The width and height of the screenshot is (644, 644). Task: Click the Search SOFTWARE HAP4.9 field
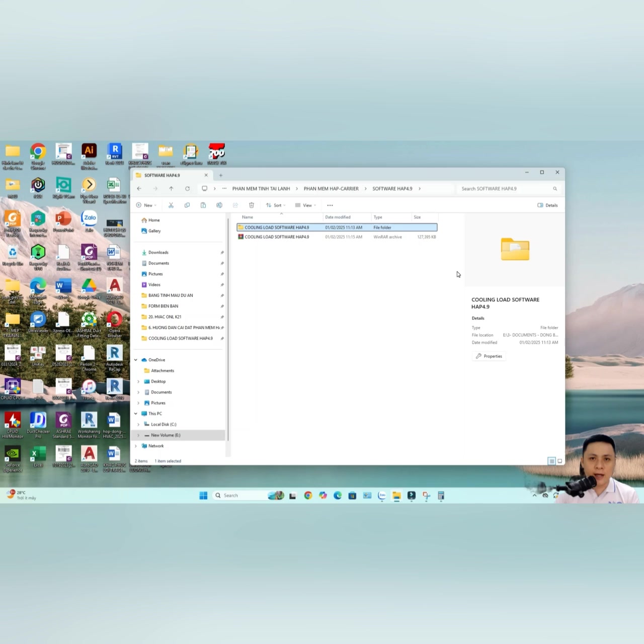[509, 189]
